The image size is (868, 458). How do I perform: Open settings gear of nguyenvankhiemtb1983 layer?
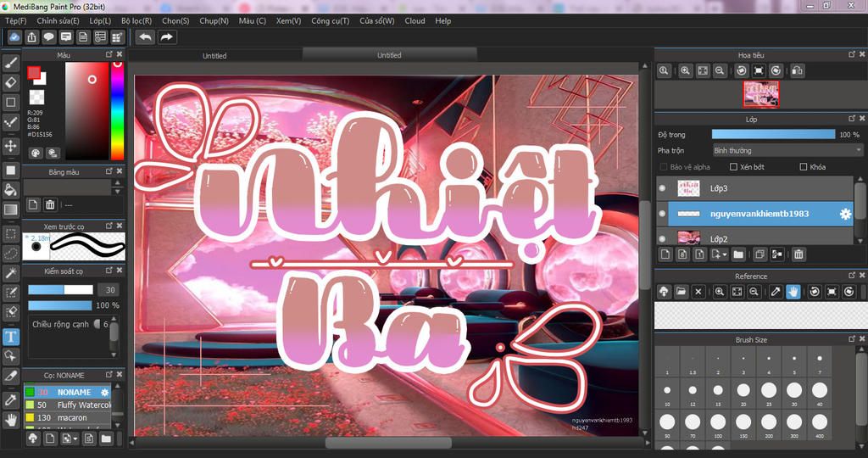tap(845, 214)
